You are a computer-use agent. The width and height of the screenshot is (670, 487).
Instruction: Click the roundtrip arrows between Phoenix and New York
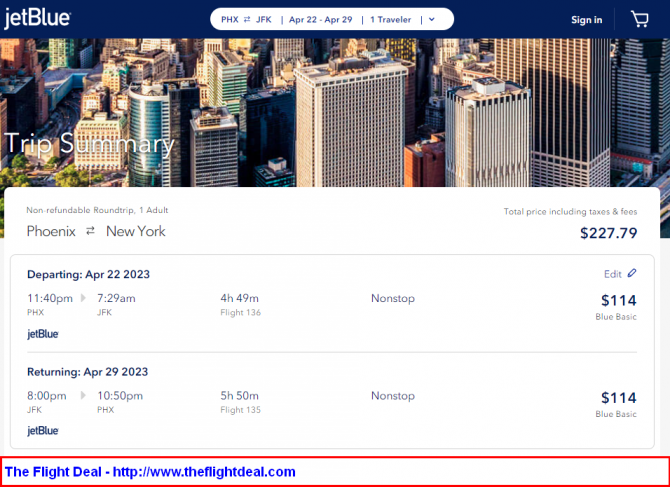(90, 231)
